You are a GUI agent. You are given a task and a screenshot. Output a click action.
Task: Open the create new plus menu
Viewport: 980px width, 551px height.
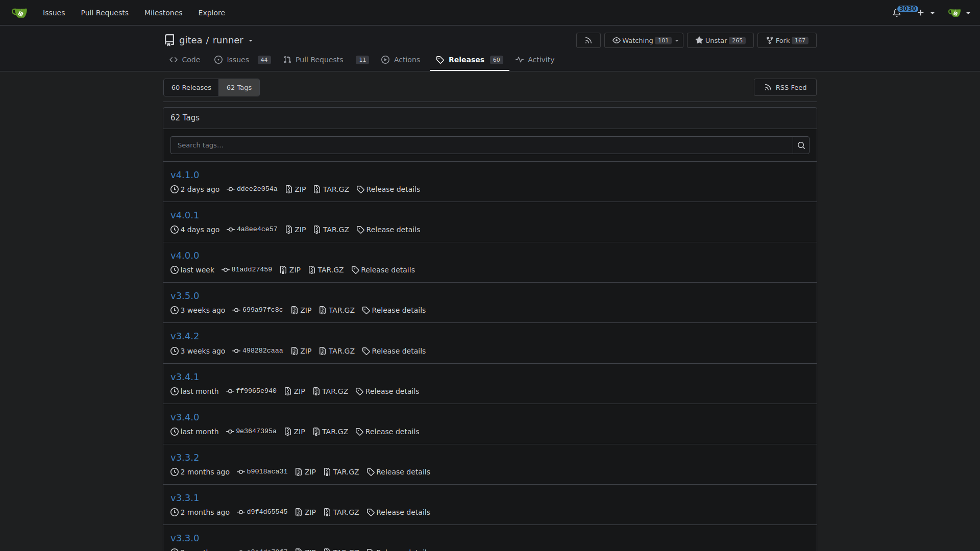925,13
